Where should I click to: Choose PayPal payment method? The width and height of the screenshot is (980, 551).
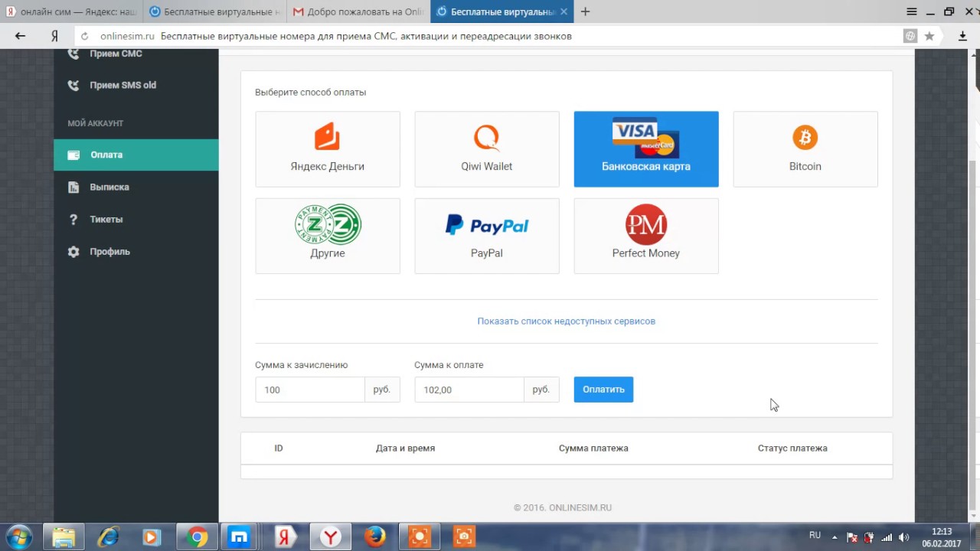(487, 236)
